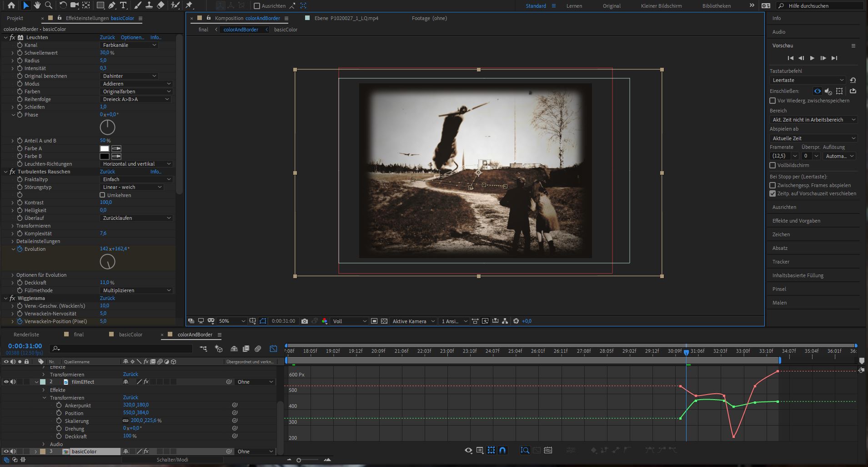
Task: Click the white Farbe A color swatch
Action: (105, 148)
